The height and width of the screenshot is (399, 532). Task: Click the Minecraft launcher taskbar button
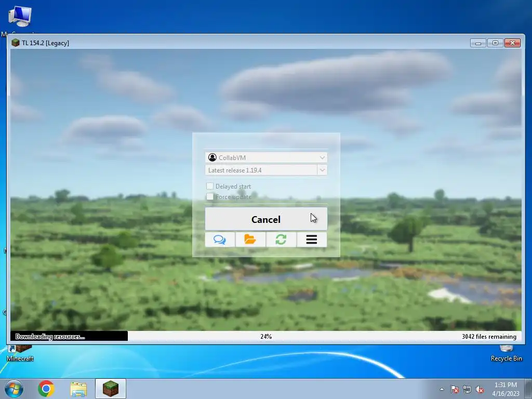click(x=111, y=389)
